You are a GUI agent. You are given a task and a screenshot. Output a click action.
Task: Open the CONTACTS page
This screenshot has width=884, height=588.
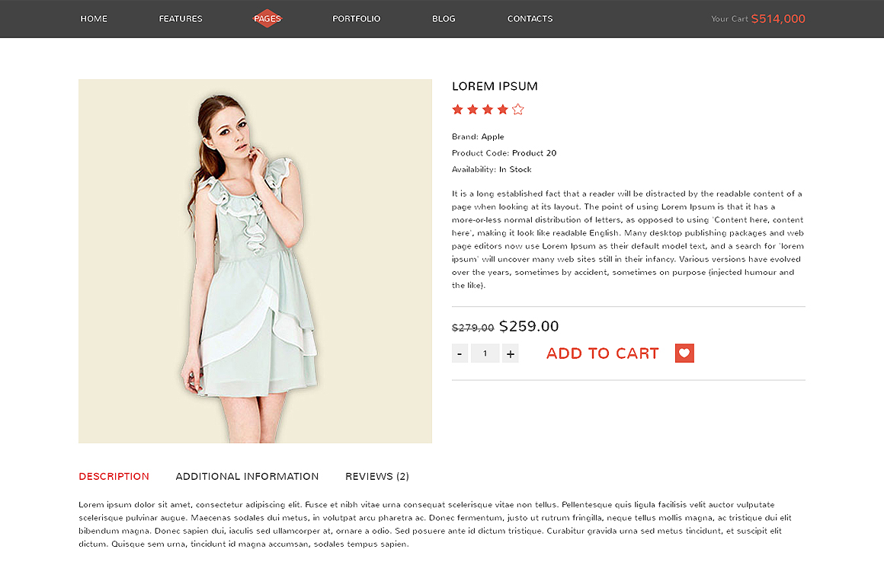point(530,18)
